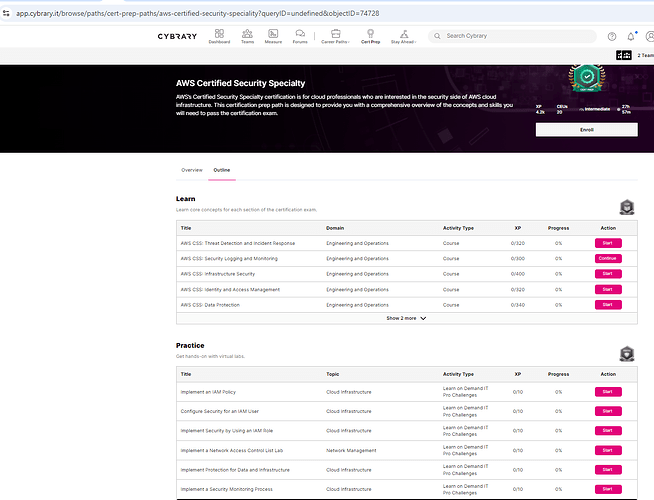Click the site info icon in address bar

(8, 13)
